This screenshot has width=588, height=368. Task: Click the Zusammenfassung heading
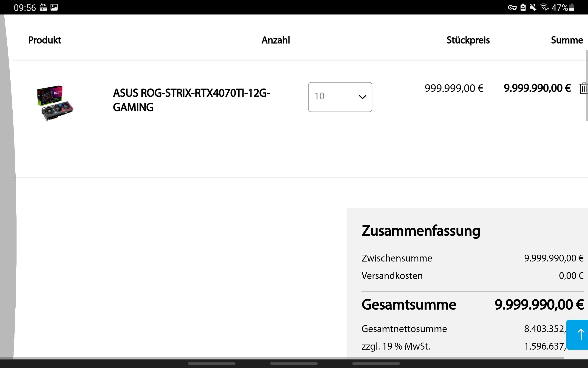(421, 231)
